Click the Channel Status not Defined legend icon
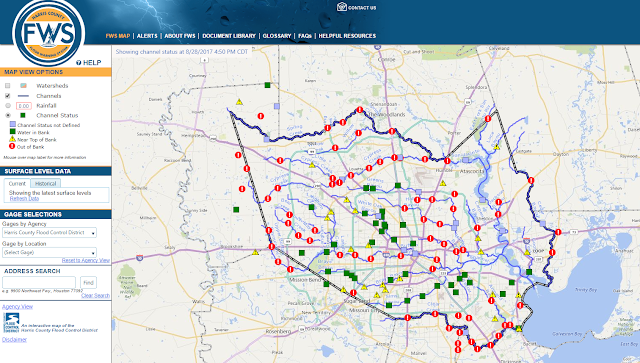Screen dimensions: 640x363 click(x=12, y=124)
